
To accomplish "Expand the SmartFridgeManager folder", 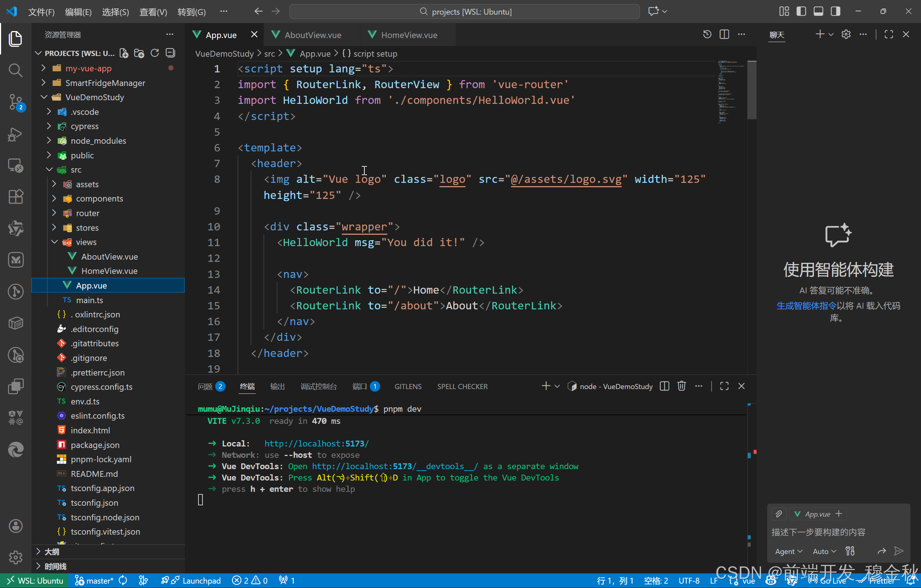I will pyautogui.click(x=105, y=83).
